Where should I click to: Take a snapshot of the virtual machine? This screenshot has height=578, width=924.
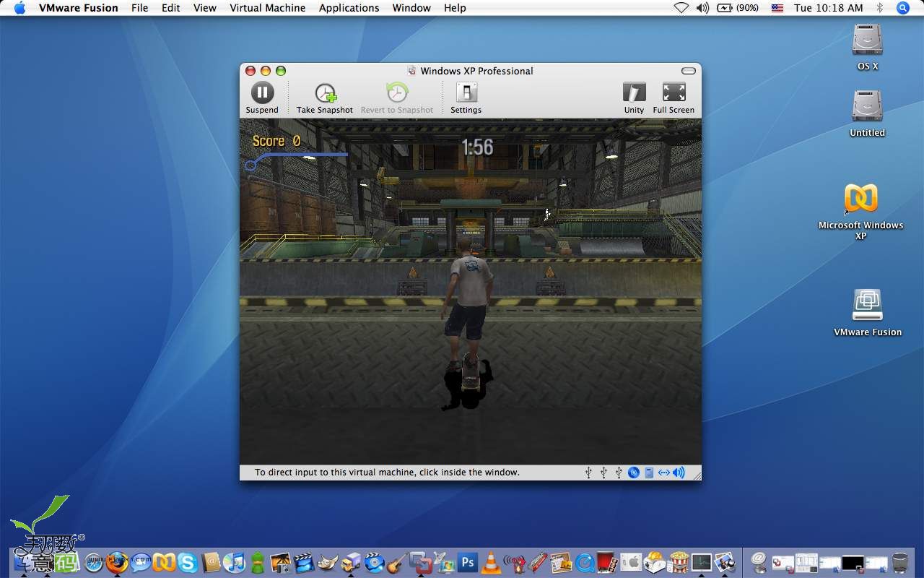[x=325, y=98]
